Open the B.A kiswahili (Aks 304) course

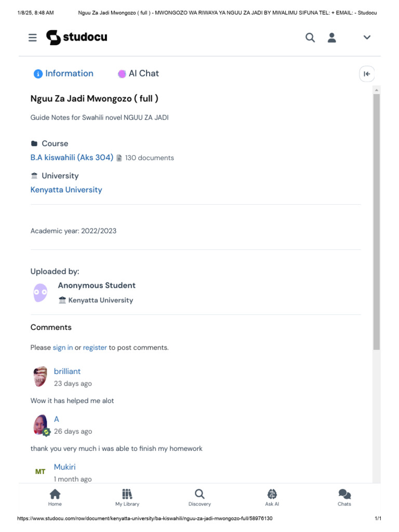72,157
